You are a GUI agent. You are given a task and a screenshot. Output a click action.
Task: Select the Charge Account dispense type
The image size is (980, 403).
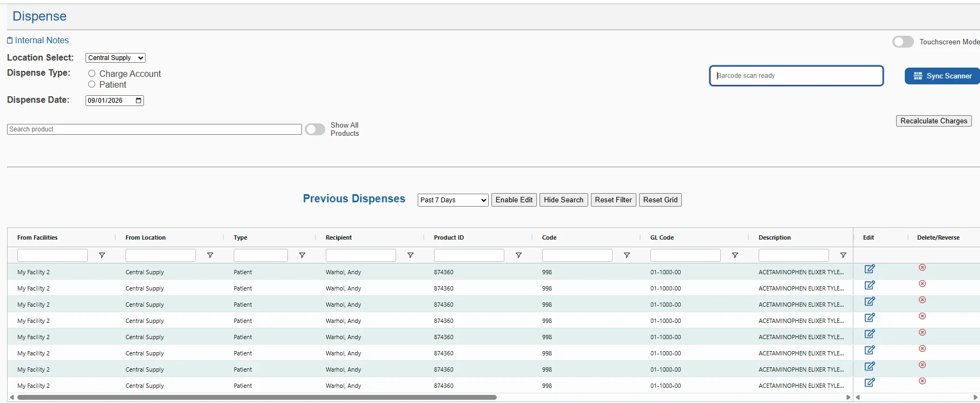click(x=91, y=74)
